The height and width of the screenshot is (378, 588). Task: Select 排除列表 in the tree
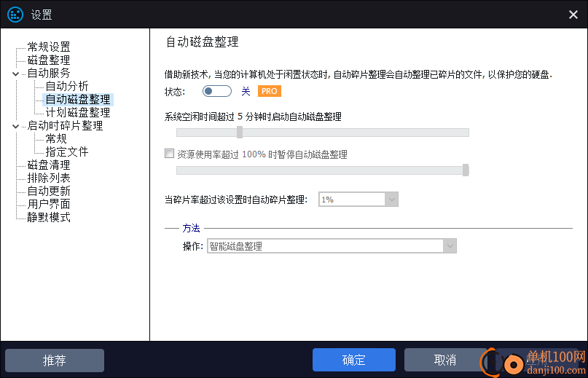coord(49,178)
